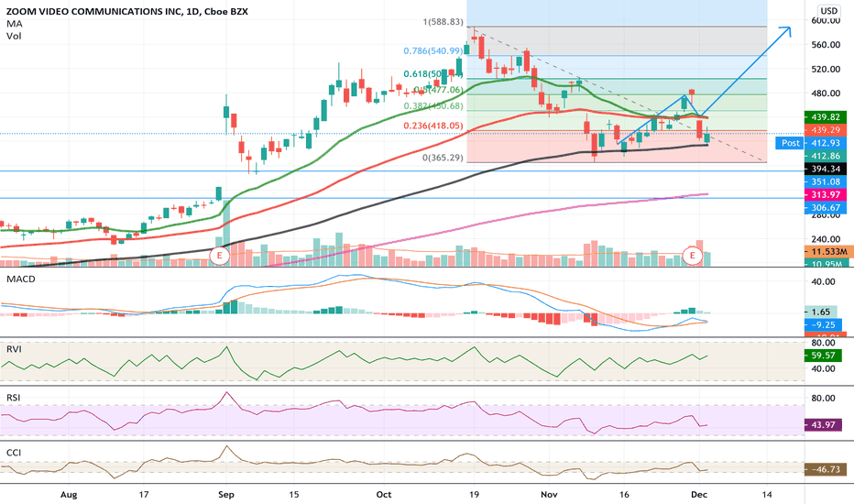The width and height of the screenshot is (854, 504).
Task: Select Fibonacci level label 0.786(540.99)
Action: pos(433,50)
